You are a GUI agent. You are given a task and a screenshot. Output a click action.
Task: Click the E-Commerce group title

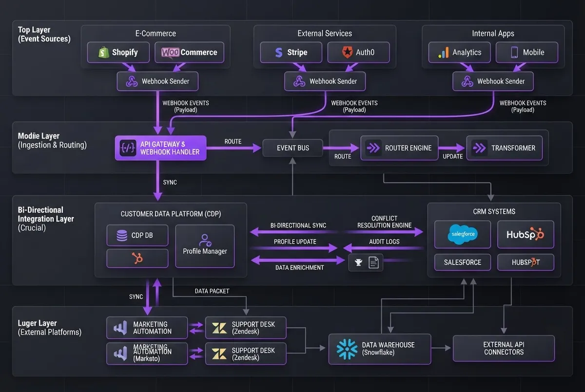[156, 34]
